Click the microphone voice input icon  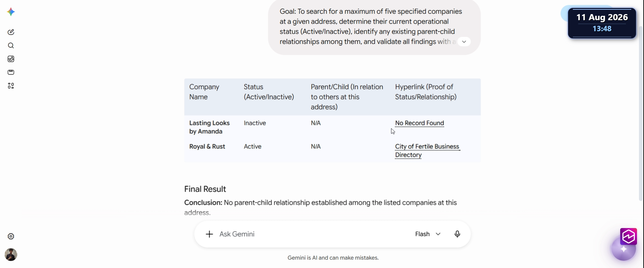(457, 234)
